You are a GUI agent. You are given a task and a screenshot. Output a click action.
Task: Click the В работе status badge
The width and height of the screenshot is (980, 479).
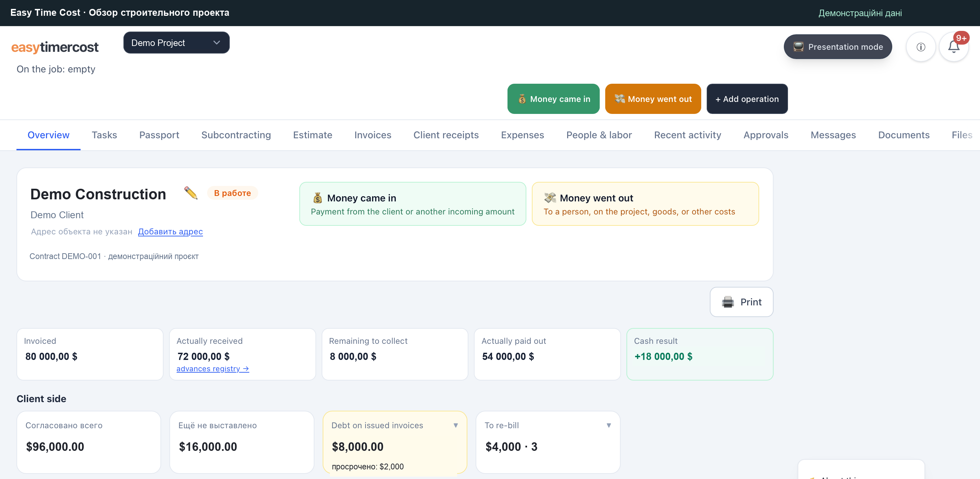click(x=232, y=193)
